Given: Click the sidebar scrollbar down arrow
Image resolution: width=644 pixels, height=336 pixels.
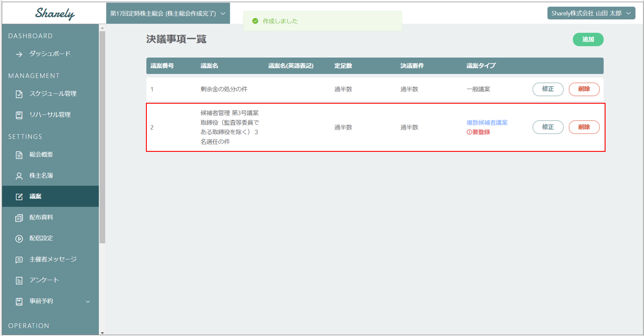Looking at the screenshot, I should coord(102,332).
